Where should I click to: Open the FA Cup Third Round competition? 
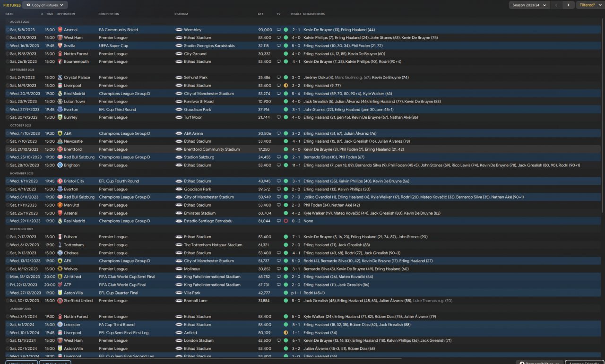pos(117,325)
